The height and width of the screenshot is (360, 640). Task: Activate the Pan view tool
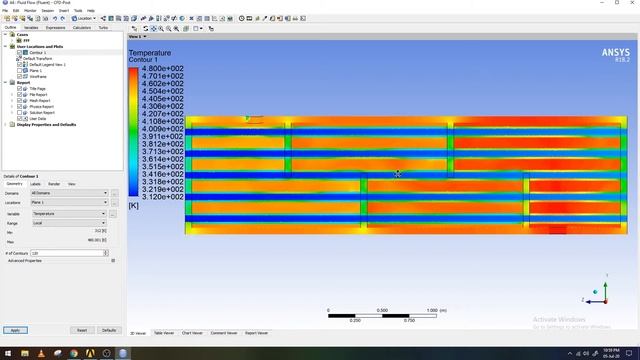coord(153,29)
